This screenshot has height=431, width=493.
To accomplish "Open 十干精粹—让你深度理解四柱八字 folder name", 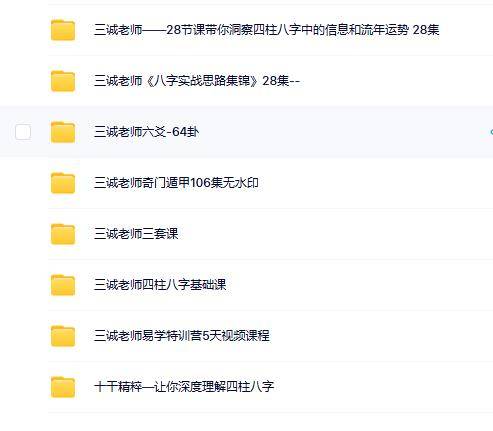I will point(184,387).
